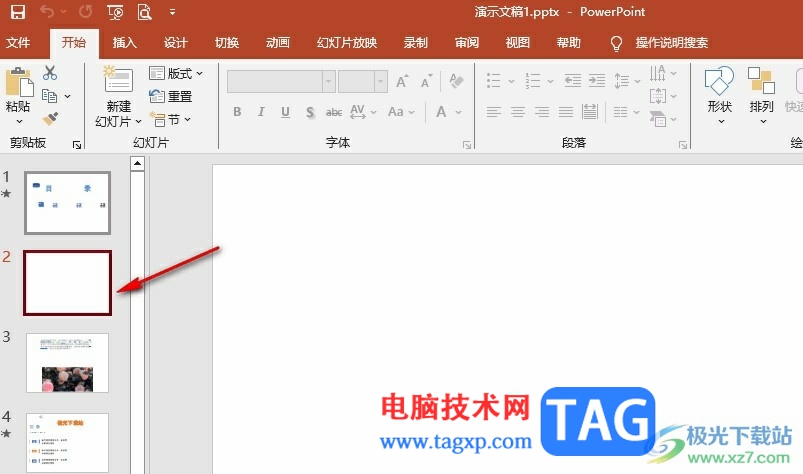Image resolution: width=803 pixels, height=474 pixels.
Task: Expand the 新建幻灯片 dropdown arrow
Action: (x=138, y=122)
